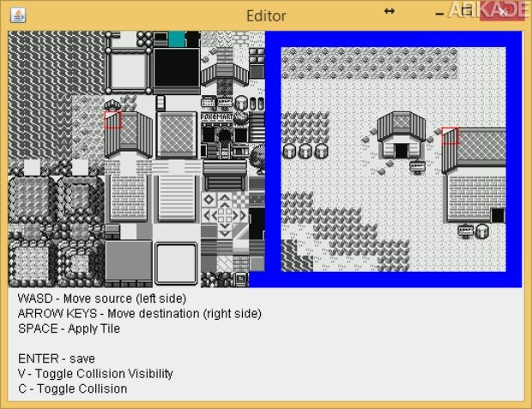Select the down arrow tile in the tileset
Image resolution: width=532 pixels, height=409 pixels.
(x=225, y=230)
